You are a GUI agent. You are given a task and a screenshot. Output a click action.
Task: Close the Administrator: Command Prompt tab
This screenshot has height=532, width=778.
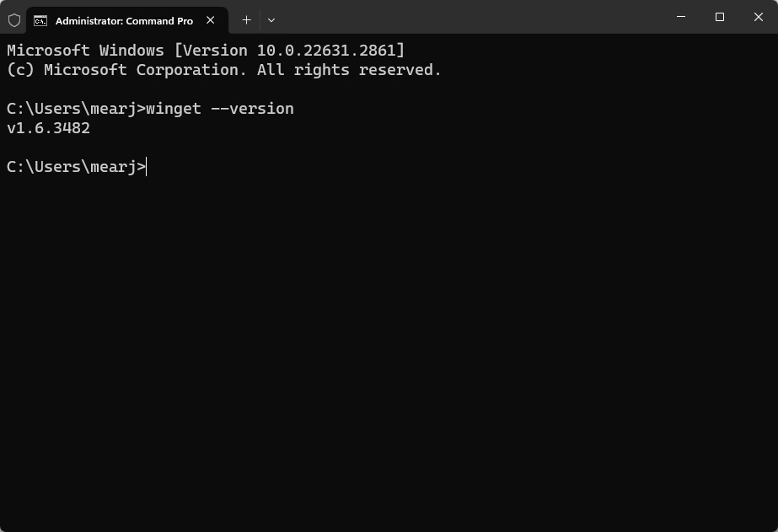point(211,20)
